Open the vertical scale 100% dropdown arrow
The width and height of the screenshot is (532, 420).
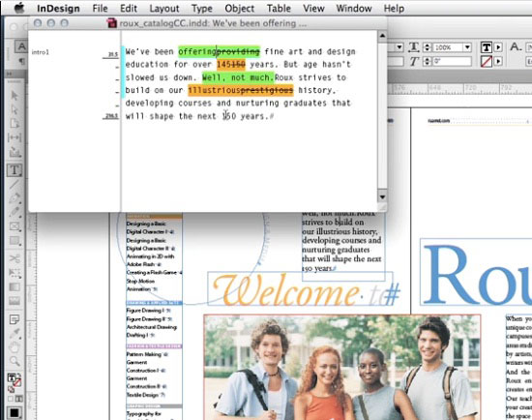(467, 47)
